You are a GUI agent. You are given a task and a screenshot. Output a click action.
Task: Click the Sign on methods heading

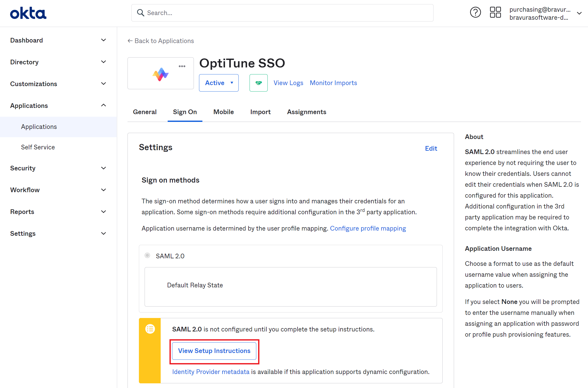point(170,180)
